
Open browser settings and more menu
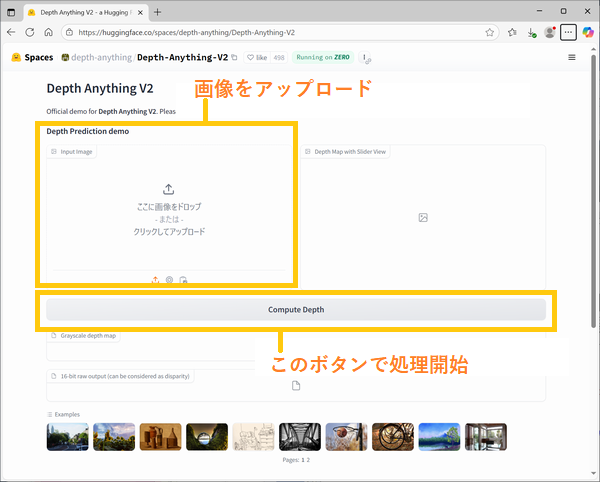[568, 32]
